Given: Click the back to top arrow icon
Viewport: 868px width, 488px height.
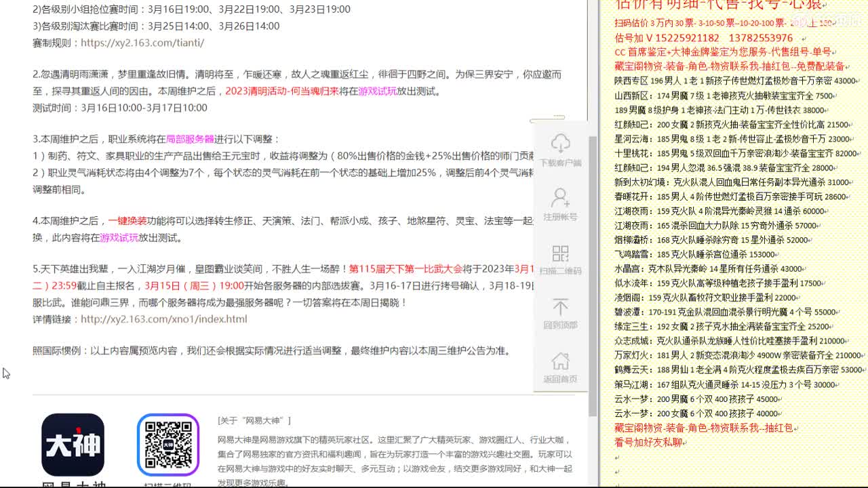Looking at the screenshot, I should point(560,307).
